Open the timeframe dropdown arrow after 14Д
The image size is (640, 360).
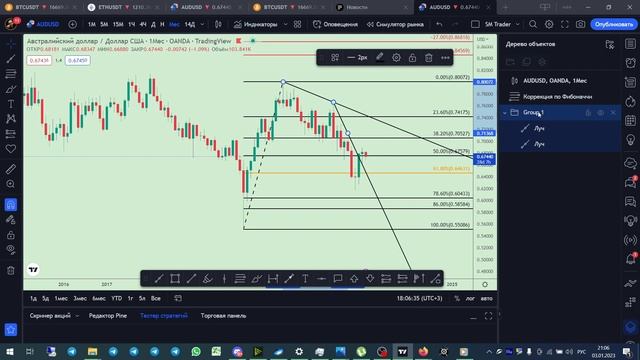point(202,24)
